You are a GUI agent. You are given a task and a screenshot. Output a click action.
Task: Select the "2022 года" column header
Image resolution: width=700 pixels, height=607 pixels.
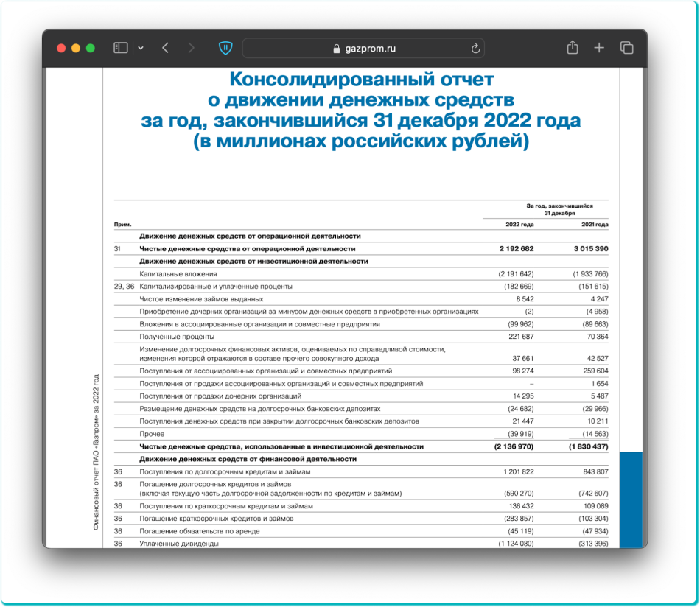[519, 224]
